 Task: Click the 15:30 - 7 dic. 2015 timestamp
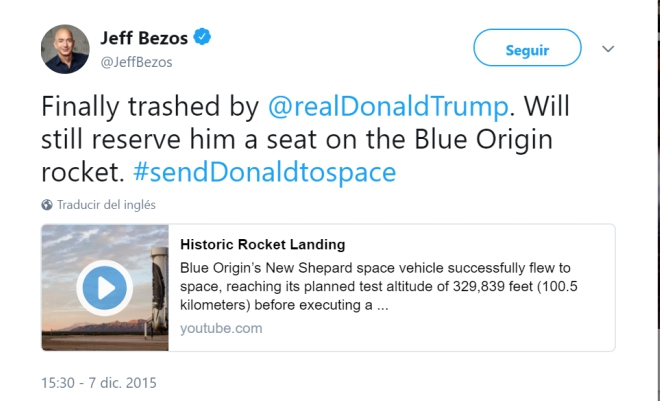[x=99, y=382]
